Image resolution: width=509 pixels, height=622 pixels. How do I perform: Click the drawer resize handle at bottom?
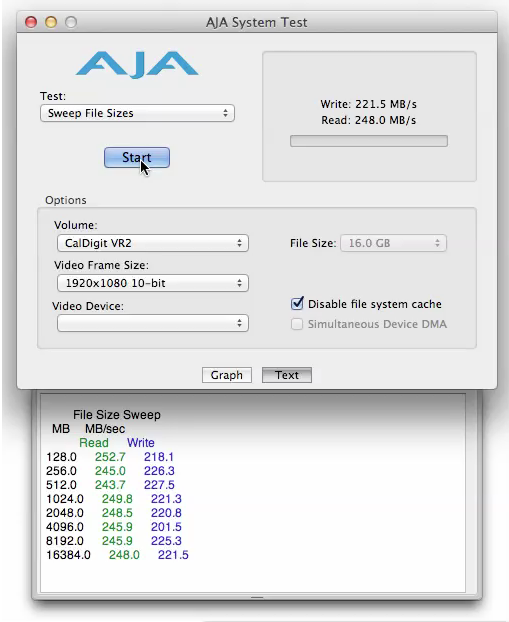click(257, 597)
